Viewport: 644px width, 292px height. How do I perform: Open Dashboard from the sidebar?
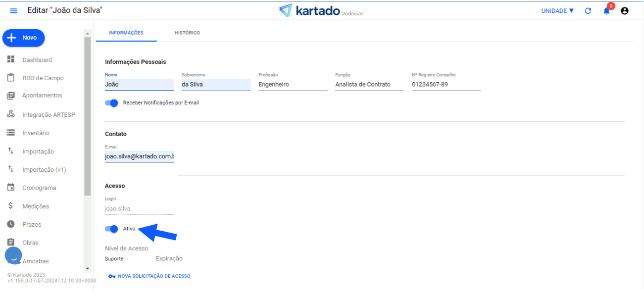[37, 60]
